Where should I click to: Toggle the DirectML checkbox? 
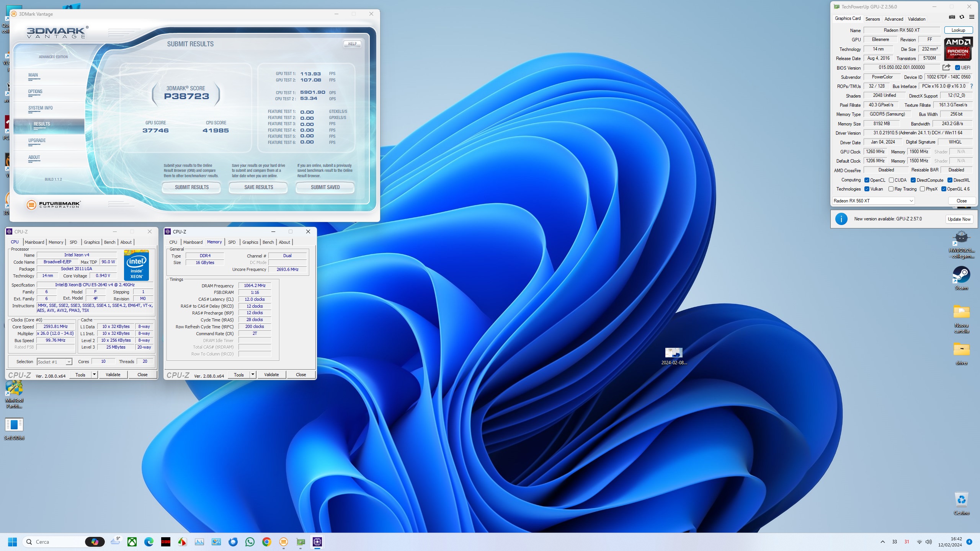(x=950, y=180)
